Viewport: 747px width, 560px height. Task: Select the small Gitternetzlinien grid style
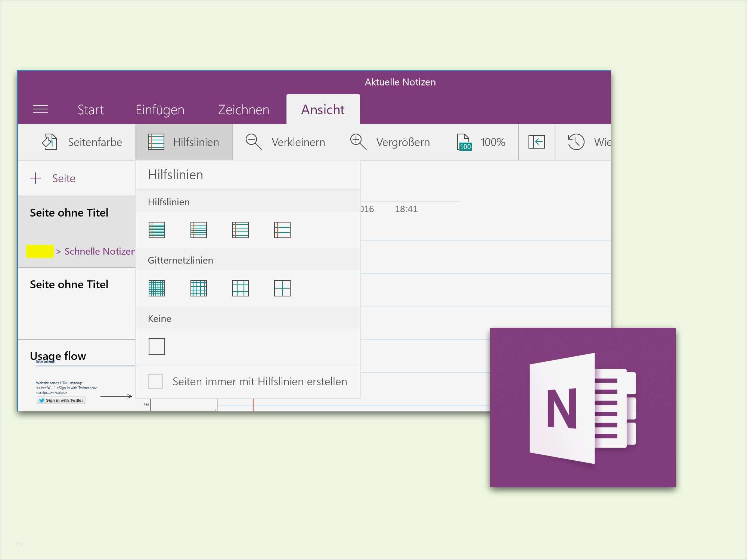pos(157,288)
